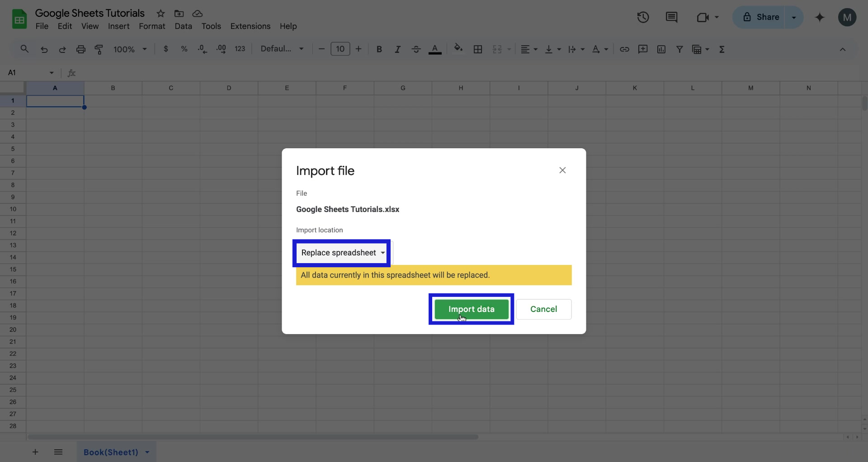Format selection as currency
The height and width of the screenshot is (462, 868).
[165, 49]
